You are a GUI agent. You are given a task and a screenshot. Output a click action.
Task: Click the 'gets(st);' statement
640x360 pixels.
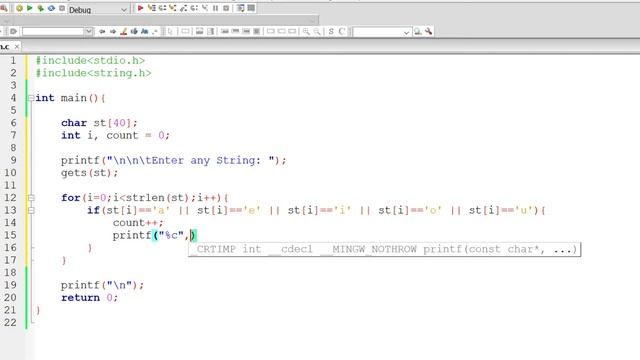[x=89, y=173]
